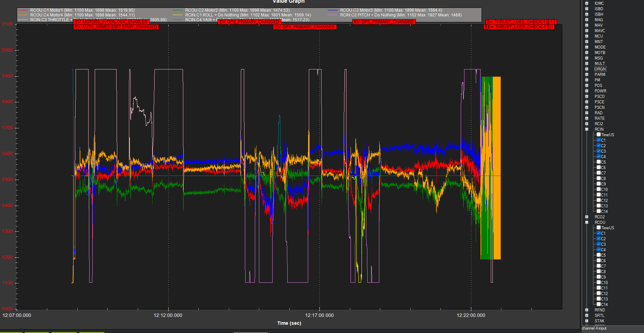Select the PSCN item in the tree
This screenshot has height=333, width=644.
[x=600, y=107]
